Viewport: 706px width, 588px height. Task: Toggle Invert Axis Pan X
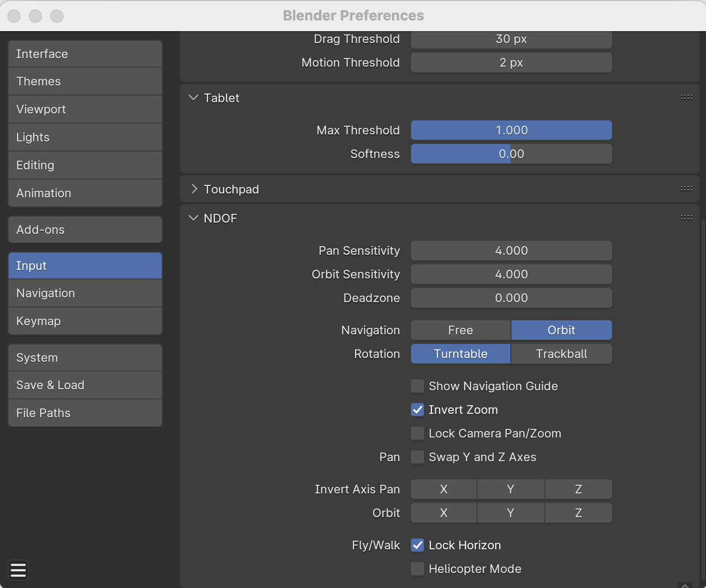click(x=444, y=489)
